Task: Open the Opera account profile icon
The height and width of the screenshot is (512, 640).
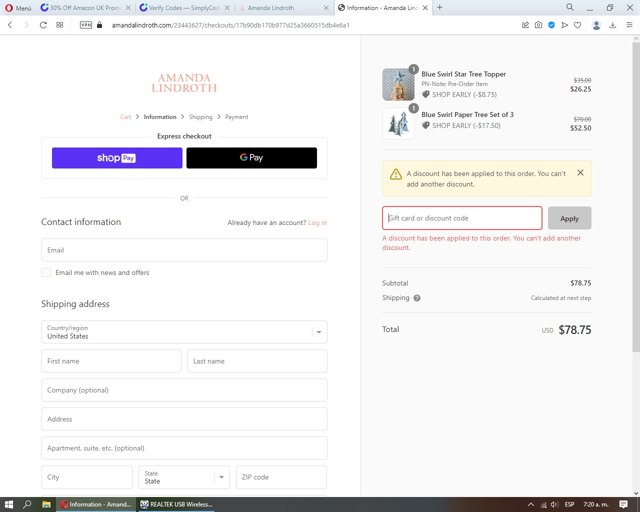Action: [x=596, y=25]
